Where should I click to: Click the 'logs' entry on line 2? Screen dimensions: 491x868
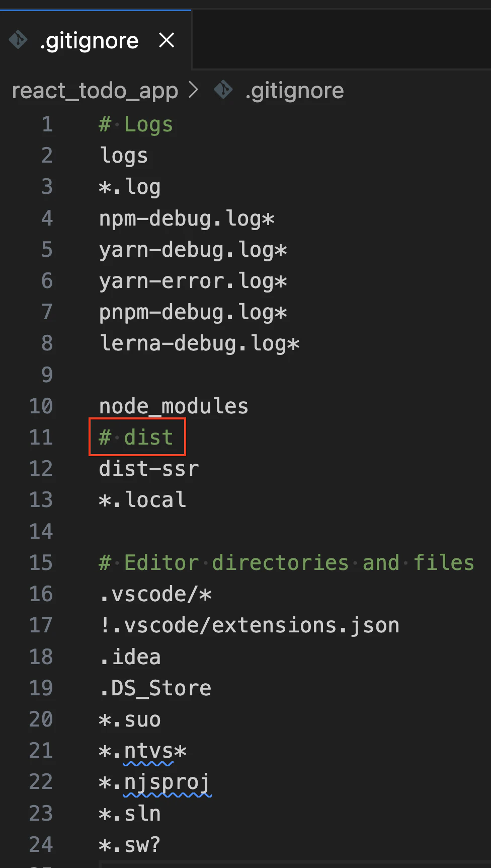click(124, 156)
